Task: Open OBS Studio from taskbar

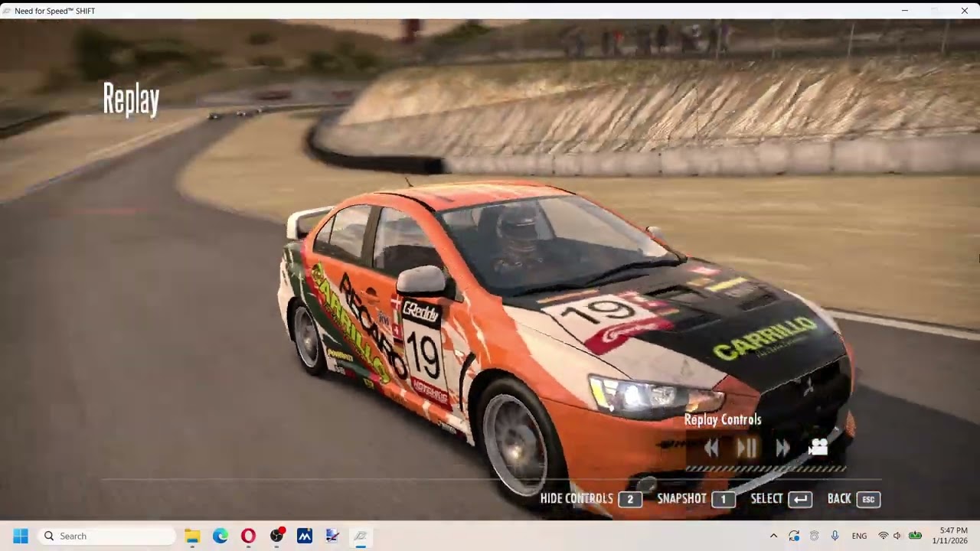Action: point(276,536)
